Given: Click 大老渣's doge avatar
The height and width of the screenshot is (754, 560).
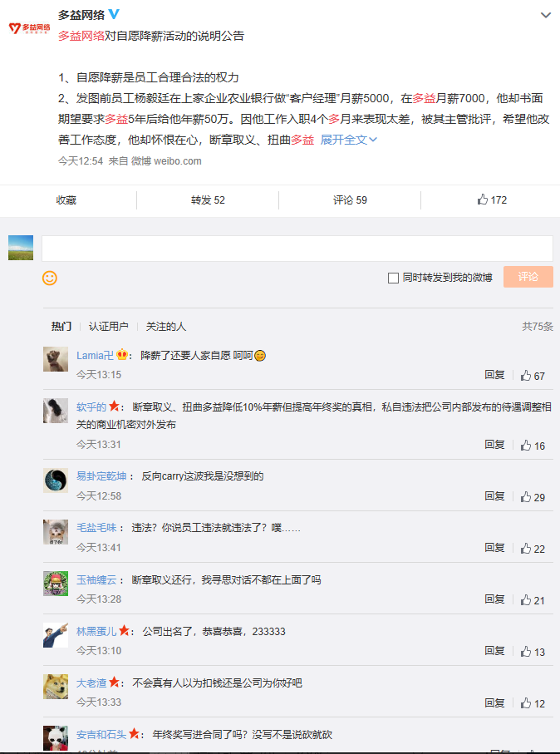Looking at the screenshot, I should (x=56, y=687).
